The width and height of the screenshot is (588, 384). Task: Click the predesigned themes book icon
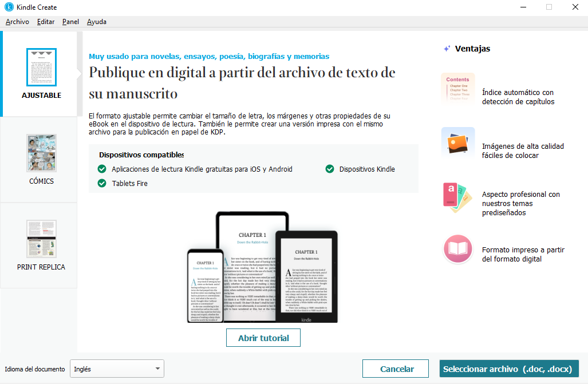(x=458, y=197)
